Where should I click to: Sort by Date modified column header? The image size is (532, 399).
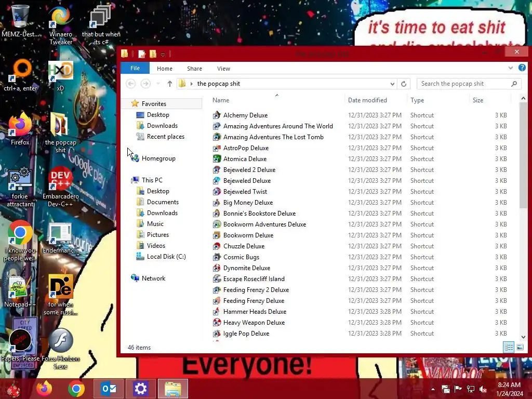point(376,100)
